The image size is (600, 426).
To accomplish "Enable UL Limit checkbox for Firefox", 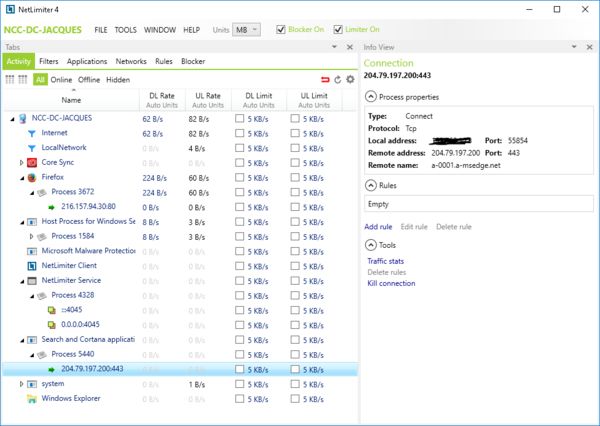I will (x=295, y=178).
